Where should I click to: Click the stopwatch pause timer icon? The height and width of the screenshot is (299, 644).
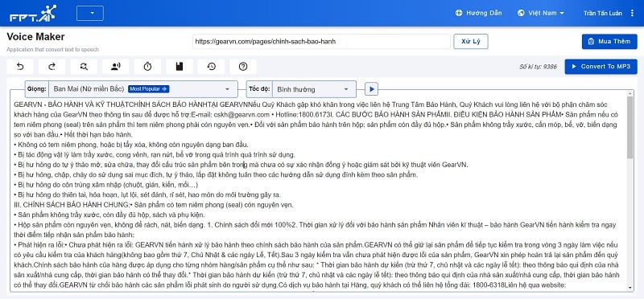tap(147, 67)
